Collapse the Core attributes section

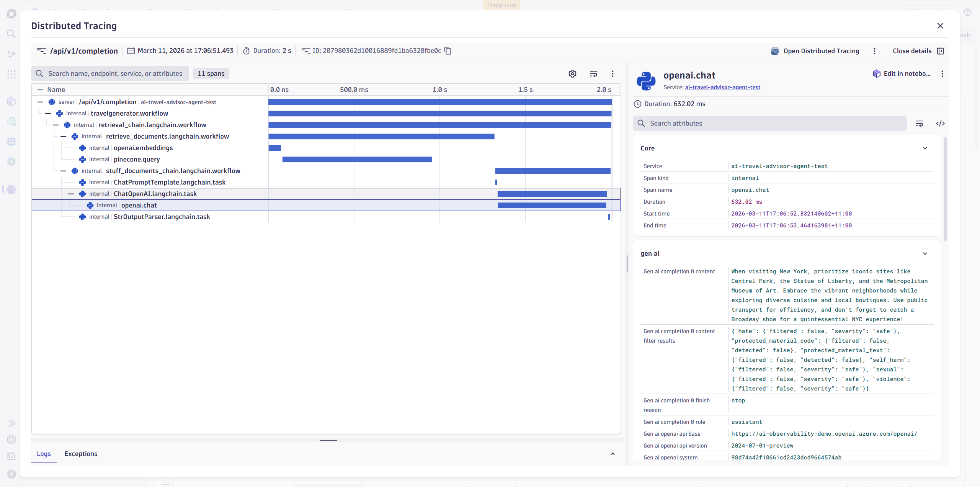tap(925, 148)
